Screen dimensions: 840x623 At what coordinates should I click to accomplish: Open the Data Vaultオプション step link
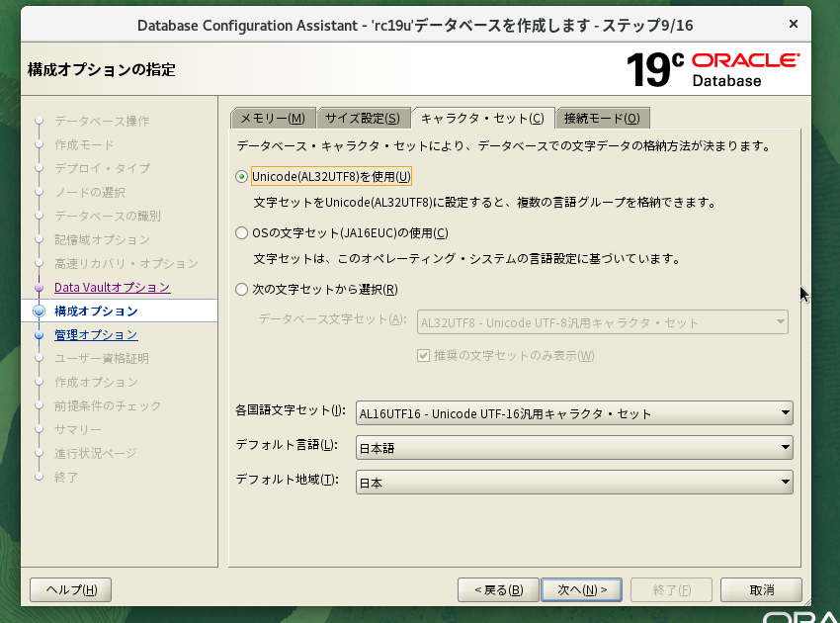tap(112, 288)
